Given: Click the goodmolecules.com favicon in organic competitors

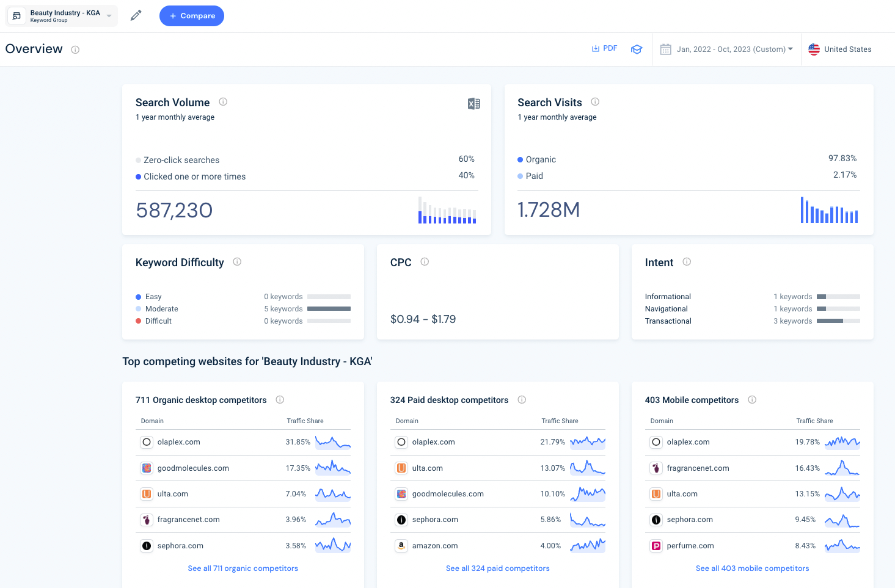Looking at the screenshot, I should (147, 468).
